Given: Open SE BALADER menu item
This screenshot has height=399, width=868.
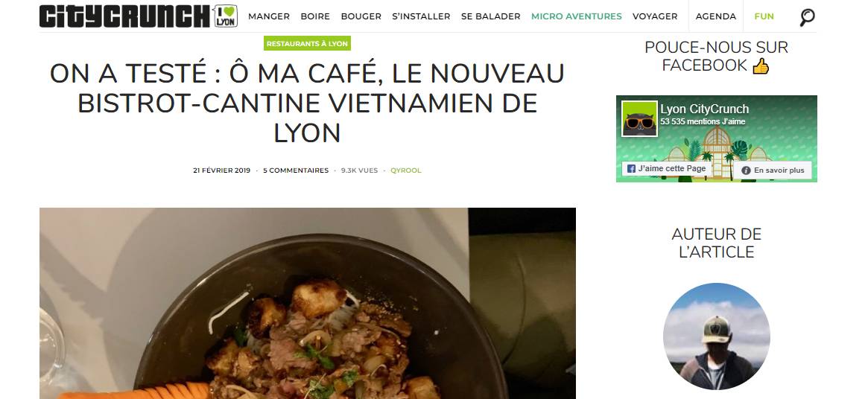Looking at the screenshot, I should [x=490, y=16].
